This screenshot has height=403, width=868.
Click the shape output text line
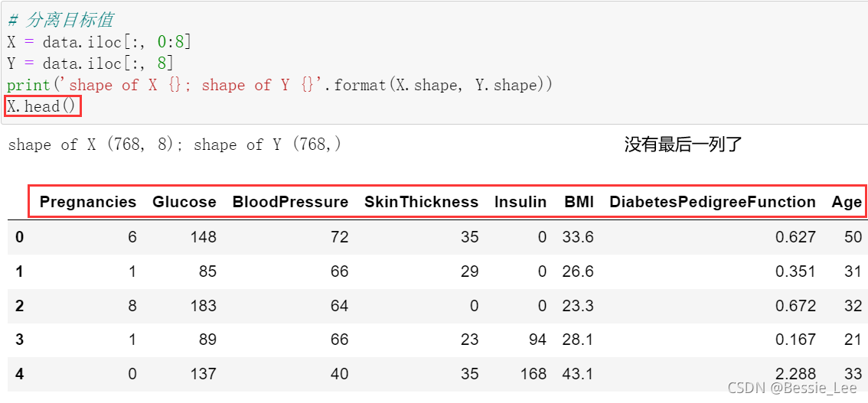175,145
